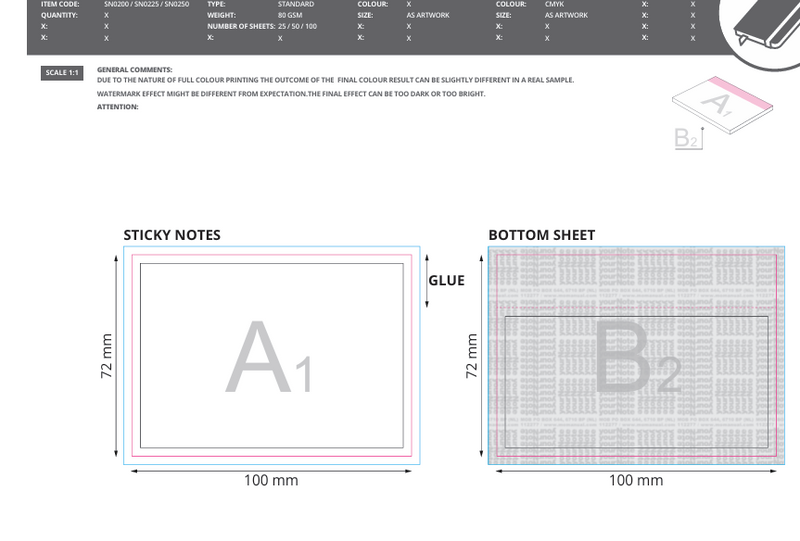Click the large B2 placeholder in bottom sheet
Screen dimensions: 800x541
637,358
